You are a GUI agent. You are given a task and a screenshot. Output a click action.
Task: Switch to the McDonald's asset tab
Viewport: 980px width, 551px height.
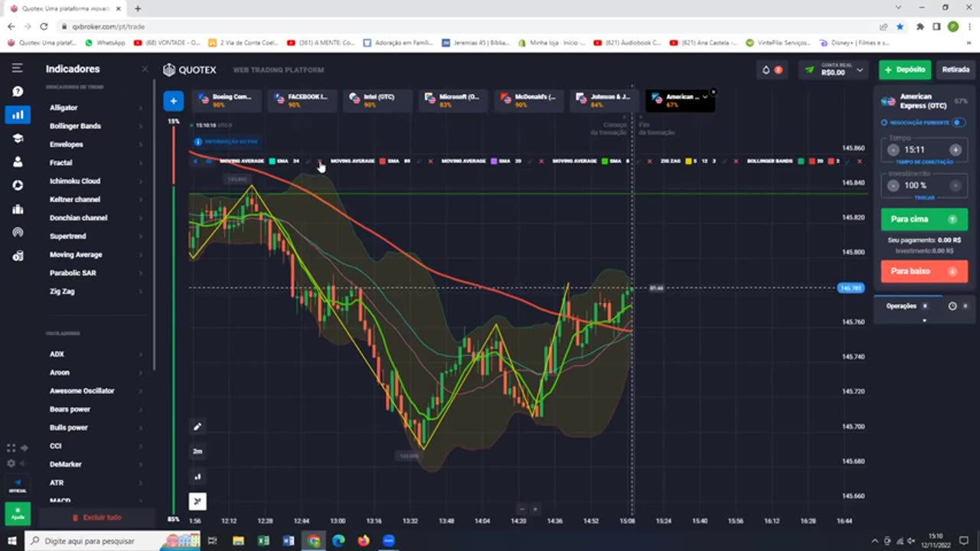(x=529, y=100)
